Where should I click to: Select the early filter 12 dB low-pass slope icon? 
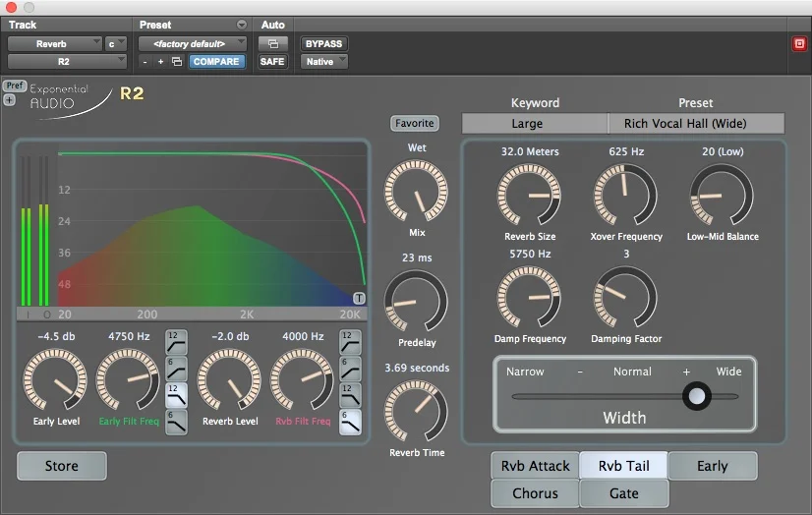[177, 395]
